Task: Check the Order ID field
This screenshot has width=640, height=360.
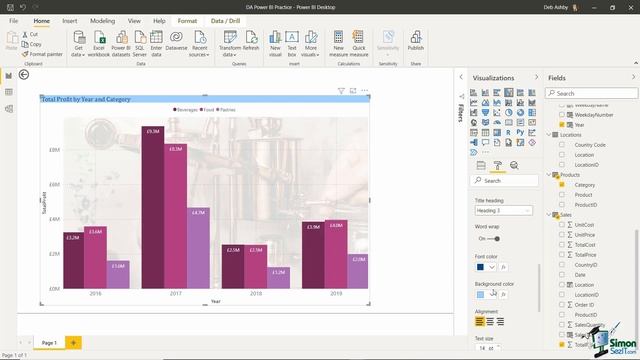Action: [x=562, y=304]
